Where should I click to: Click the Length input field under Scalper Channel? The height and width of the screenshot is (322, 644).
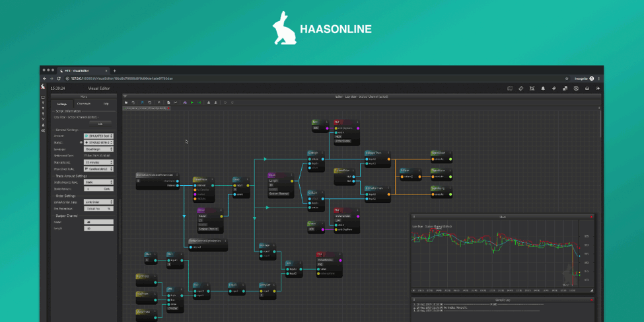click(x=98, y=228)
